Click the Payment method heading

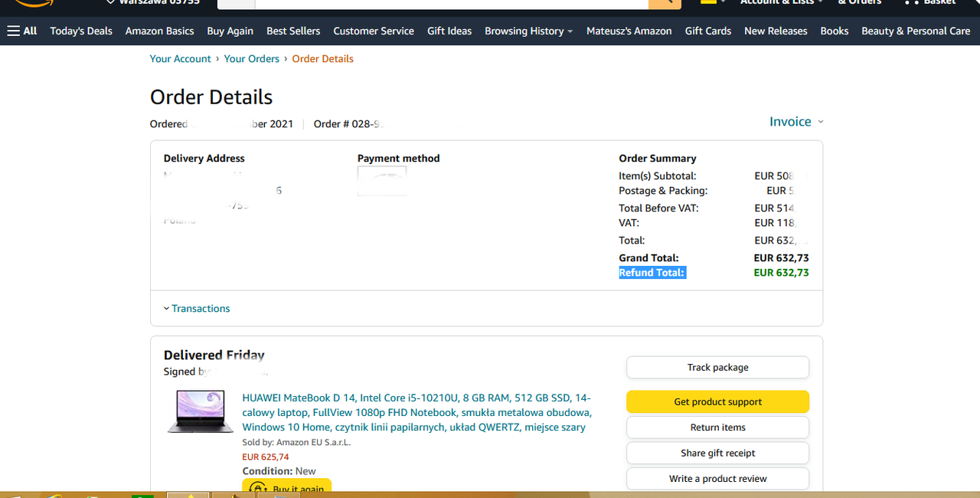398,158
